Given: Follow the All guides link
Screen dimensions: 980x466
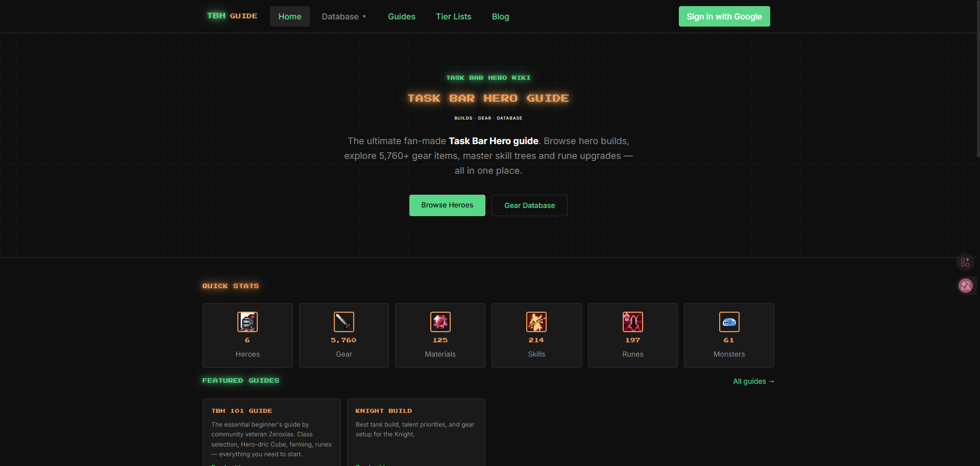Looking at the screenshot, I should click(754, 381).
